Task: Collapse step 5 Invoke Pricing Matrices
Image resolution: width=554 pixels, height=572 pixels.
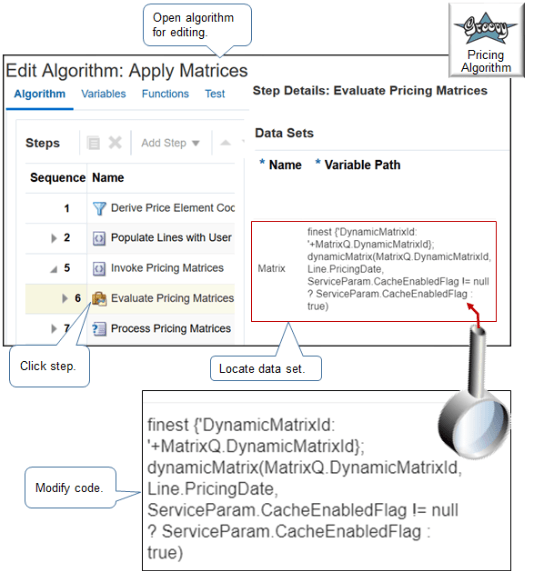Action: point(54,269)
